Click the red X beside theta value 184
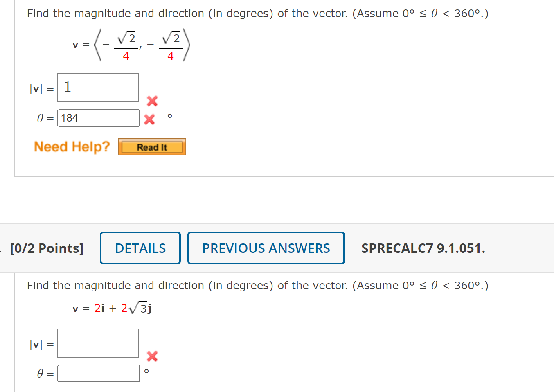Viewport: 554px width, 392px height. pyautogui.click(x=150, y=119)
